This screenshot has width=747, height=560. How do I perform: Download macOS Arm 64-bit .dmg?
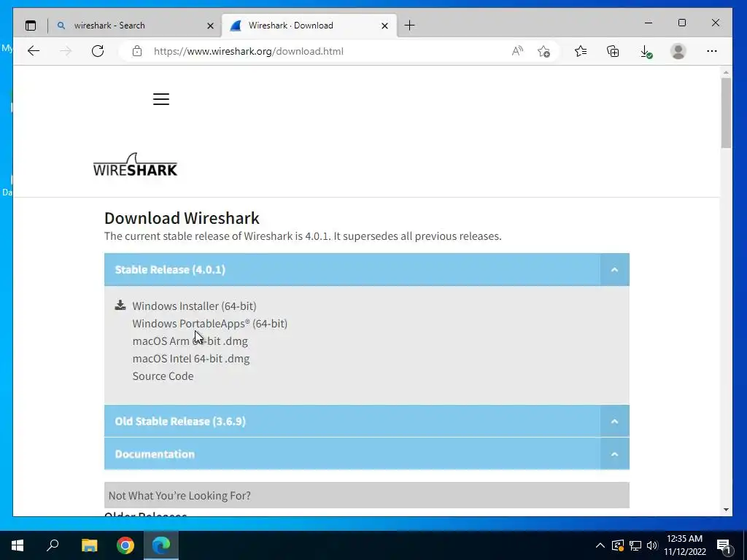point(190,341)
